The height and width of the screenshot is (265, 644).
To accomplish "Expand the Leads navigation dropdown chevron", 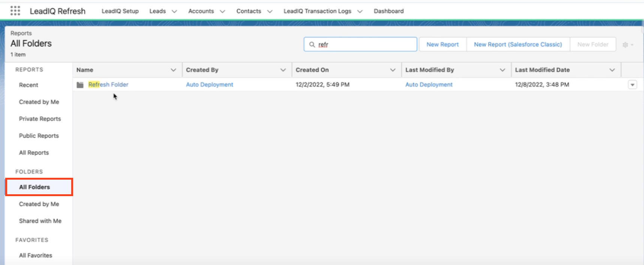I will point(174,11).
